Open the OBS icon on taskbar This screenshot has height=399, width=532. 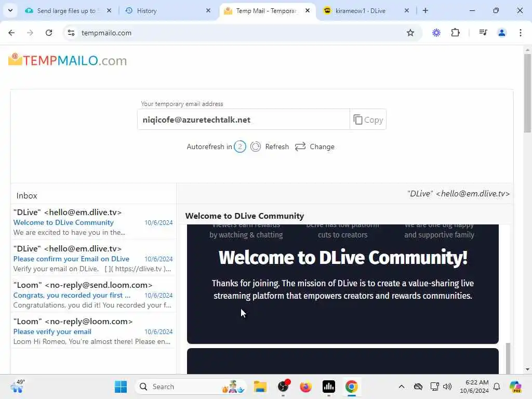point(284,387)
